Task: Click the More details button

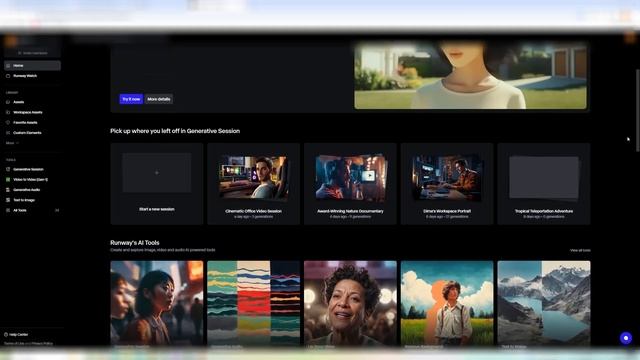Action: 159,99
